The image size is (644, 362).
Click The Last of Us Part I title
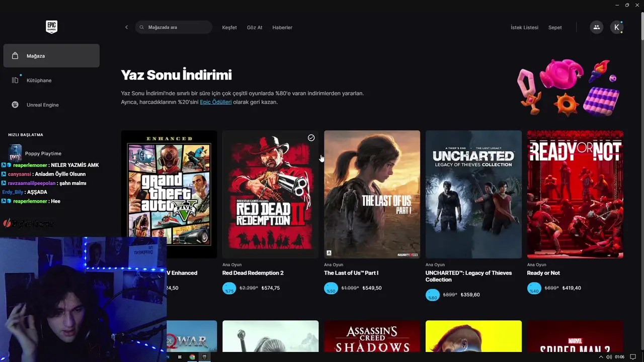[x=351, y=273]
